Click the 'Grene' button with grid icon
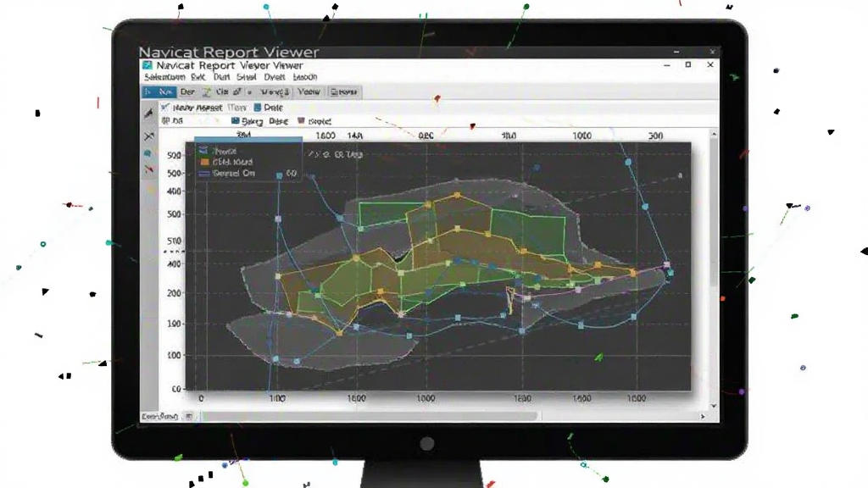Screen dimensions: 868x488 point(344,91)
